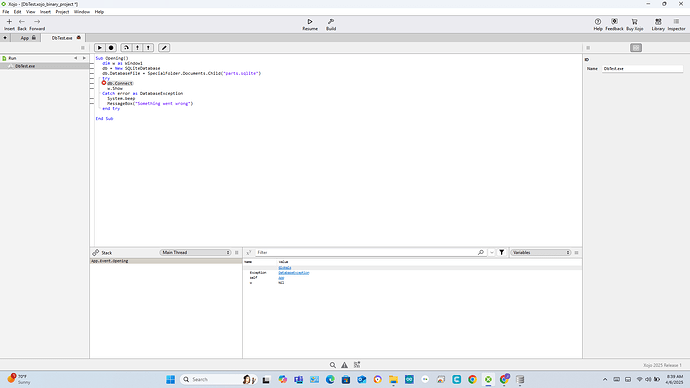Open the DatabaseException variable link
Image resolution: width=690 pixels, height=388 pixels.
click(x=294, y=273)
